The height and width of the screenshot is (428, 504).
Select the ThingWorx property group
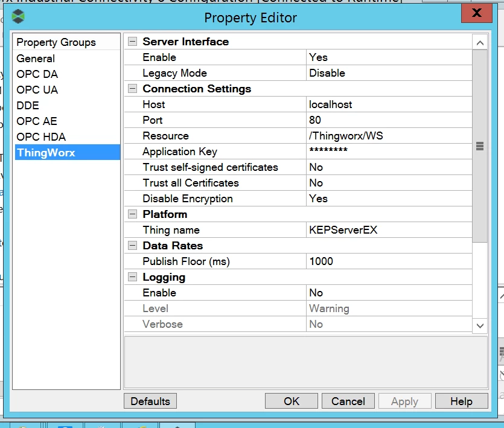click(x=68, y=152)
